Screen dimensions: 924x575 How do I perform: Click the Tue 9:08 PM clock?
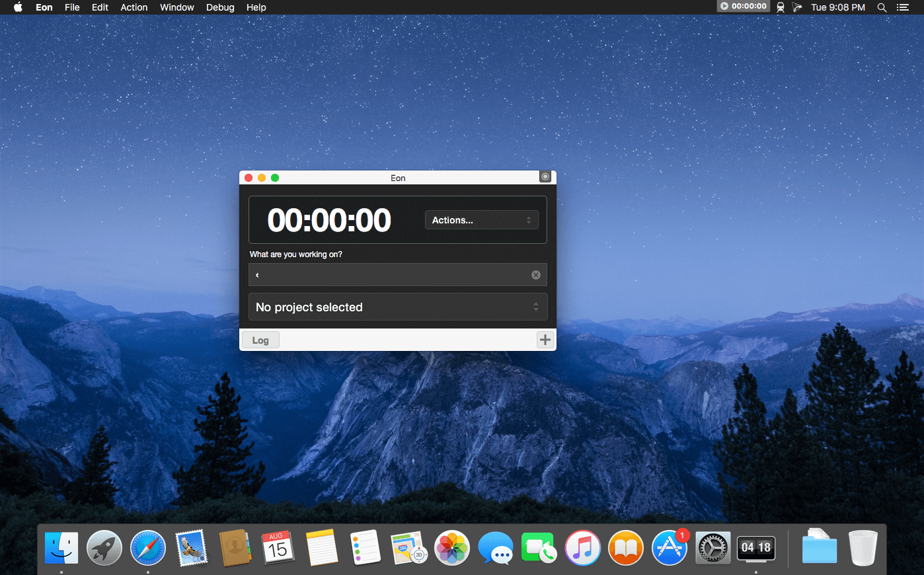(837, 7)
